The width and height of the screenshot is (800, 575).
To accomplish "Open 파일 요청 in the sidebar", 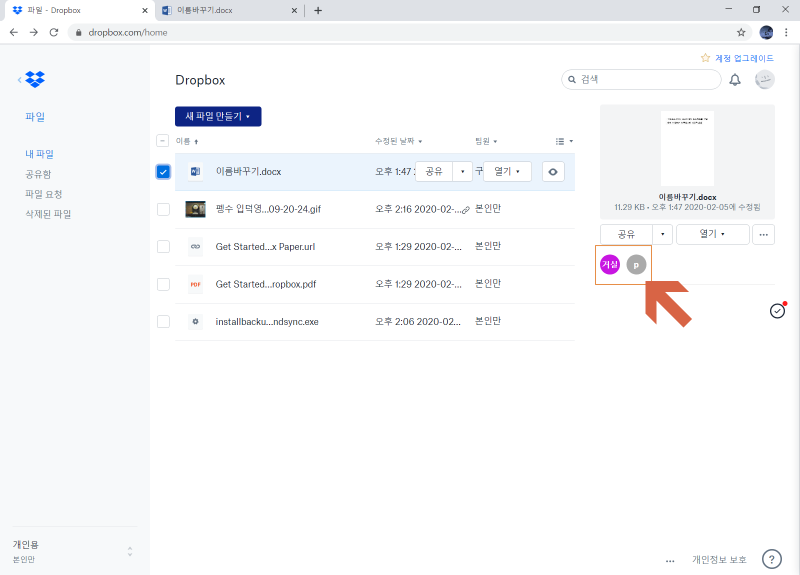I will (x=43, y=194).
